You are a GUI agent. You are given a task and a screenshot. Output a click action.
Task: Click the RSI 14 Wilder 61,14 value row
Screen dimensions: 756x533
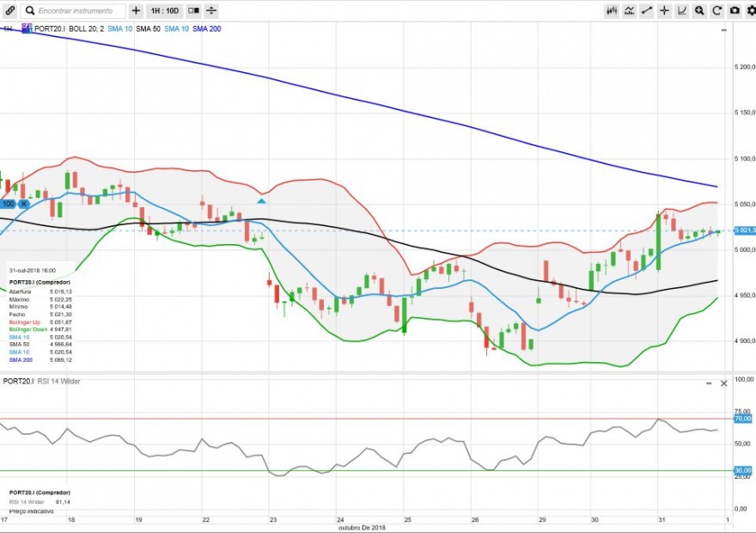[x=40, y=502]
